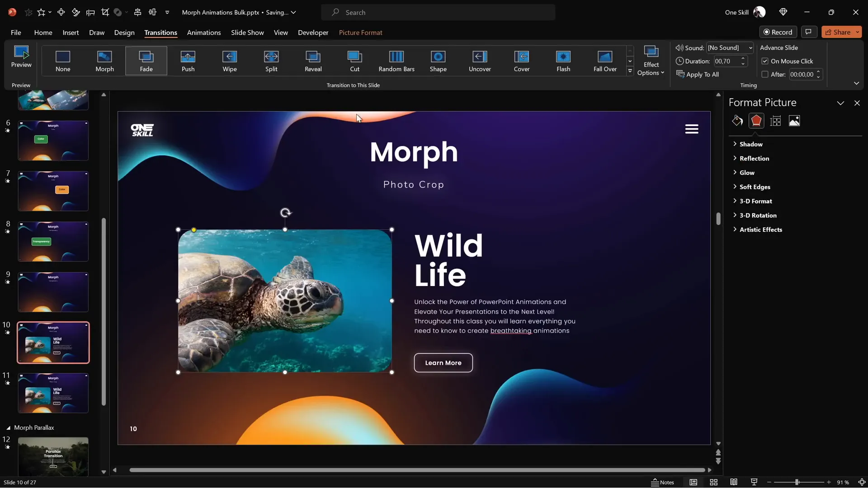Expand the transitions gallery More arrow
Image resolution: width=868 pixels, height=488 pixels.
pyautogui.click(x=630, y=71)
